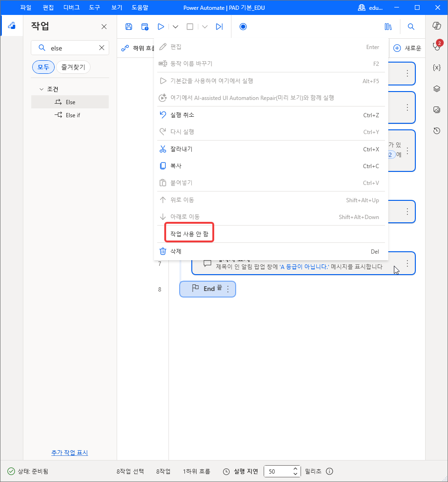Open the 편집 menu in menu bar
The width and height of the screenshot is (448, 482).
pyautogui.click(x=48, y=7)
